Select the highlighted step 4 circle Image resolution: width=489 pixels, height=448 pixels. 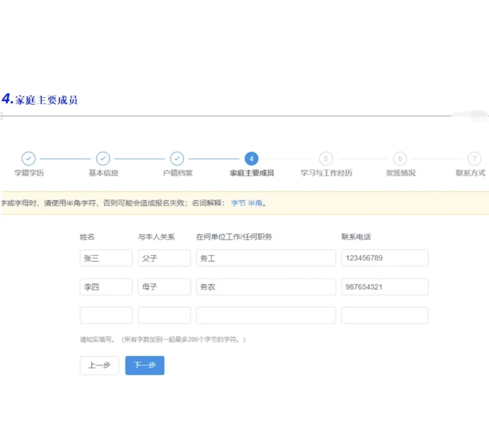tap(251, 159)
